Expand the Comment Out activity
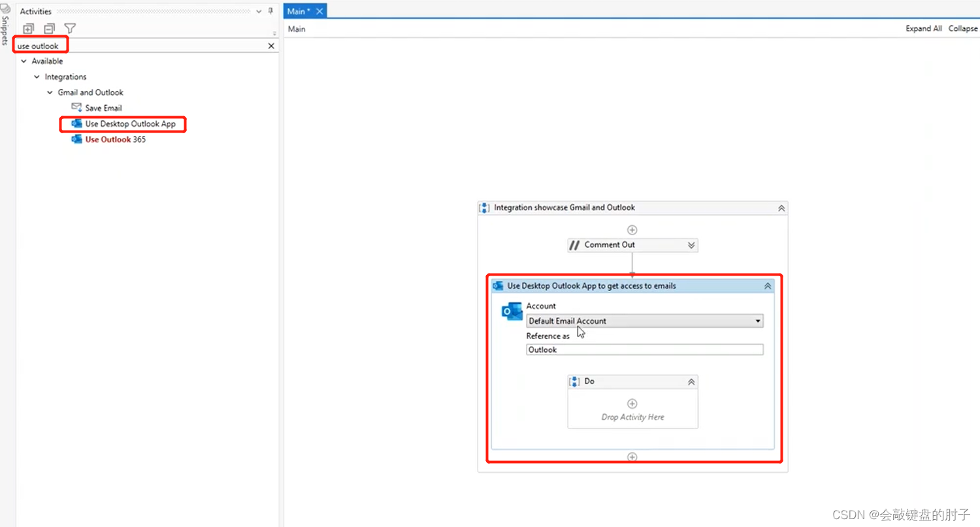Viewport: 980px width, 527px height. pos(691,246)
